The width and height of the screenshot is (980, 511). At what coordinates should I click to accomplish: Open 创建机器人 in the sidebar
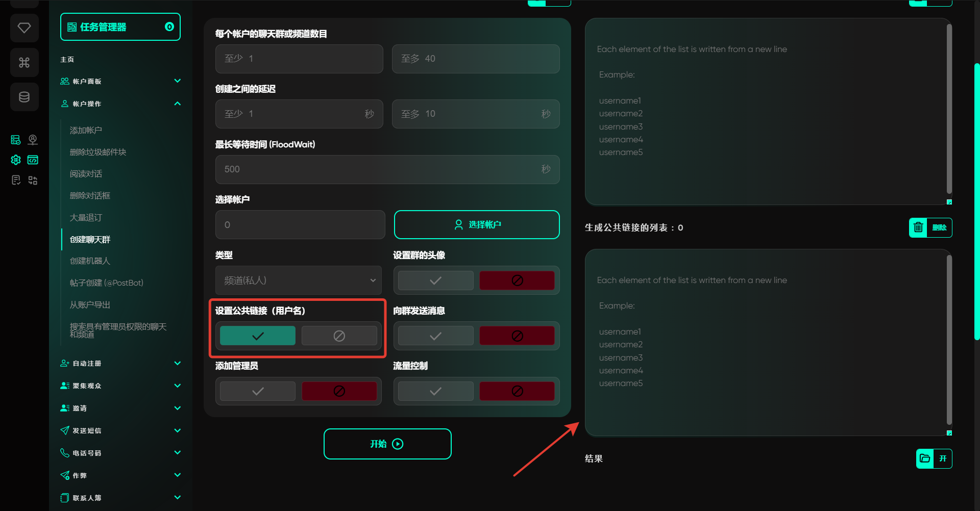point(90,261)
